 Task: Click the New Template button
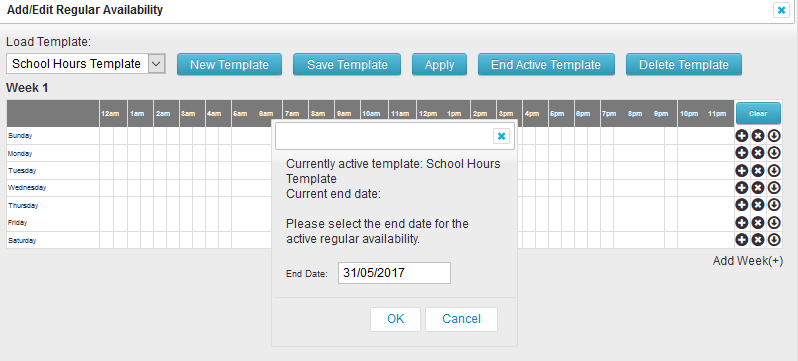[229, 65]
